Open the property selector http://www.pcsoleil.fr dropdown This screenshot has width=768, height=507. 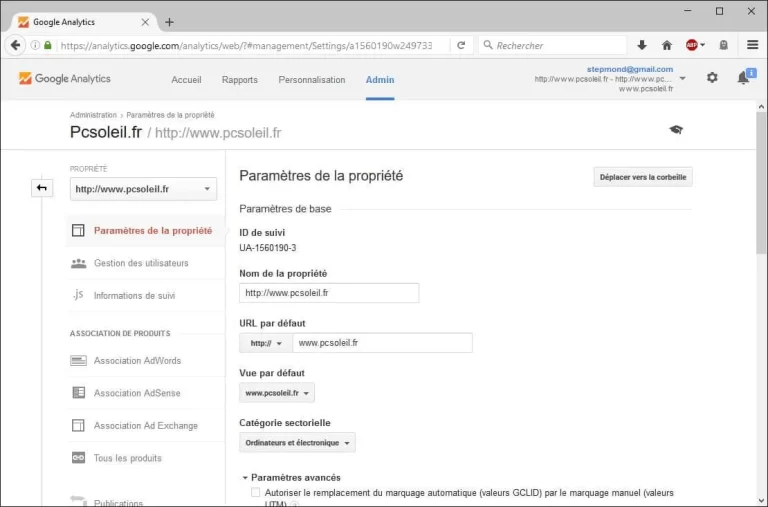point(143,189)
